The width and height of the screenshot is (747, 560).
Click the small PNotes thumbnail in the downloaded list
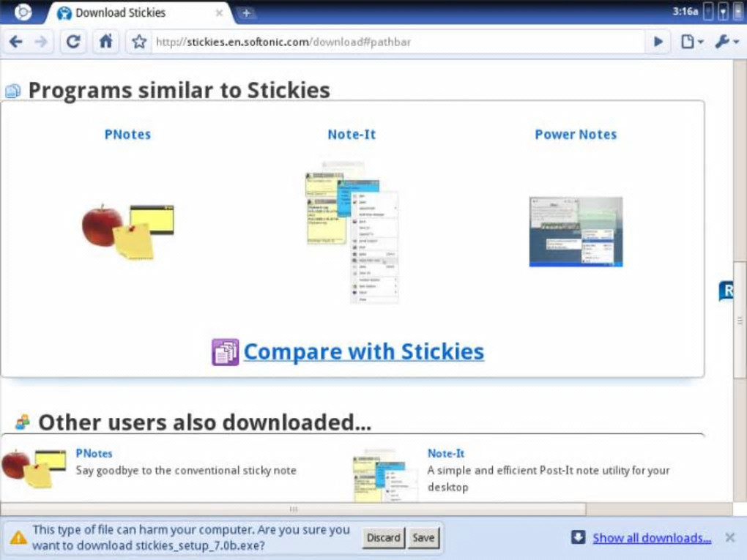tap(34, 468)
